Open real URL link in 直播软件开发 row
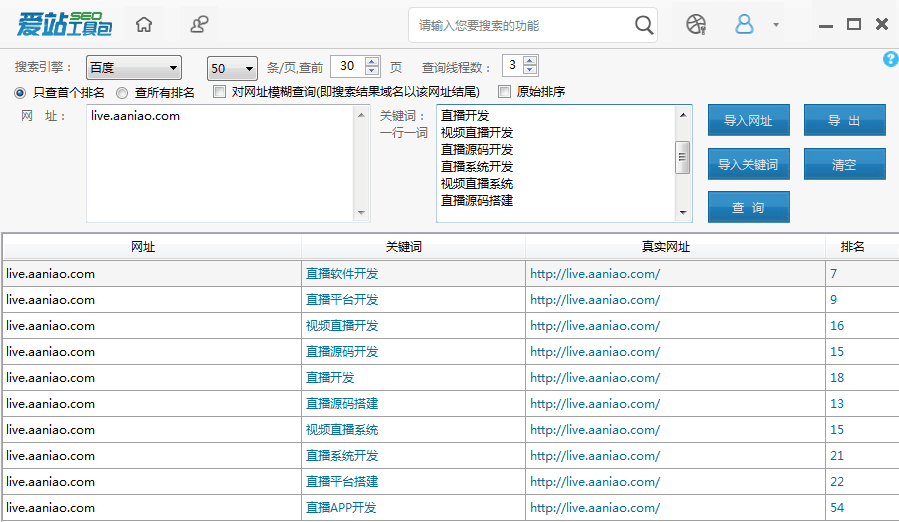This screenshot has height=522, width=899. [x=595, y=274]
